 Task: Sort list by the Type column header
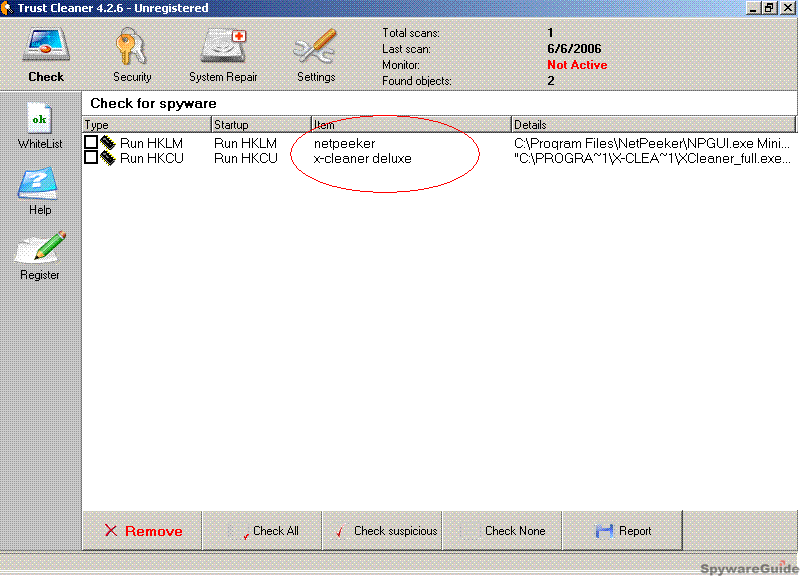click(146, 124)
